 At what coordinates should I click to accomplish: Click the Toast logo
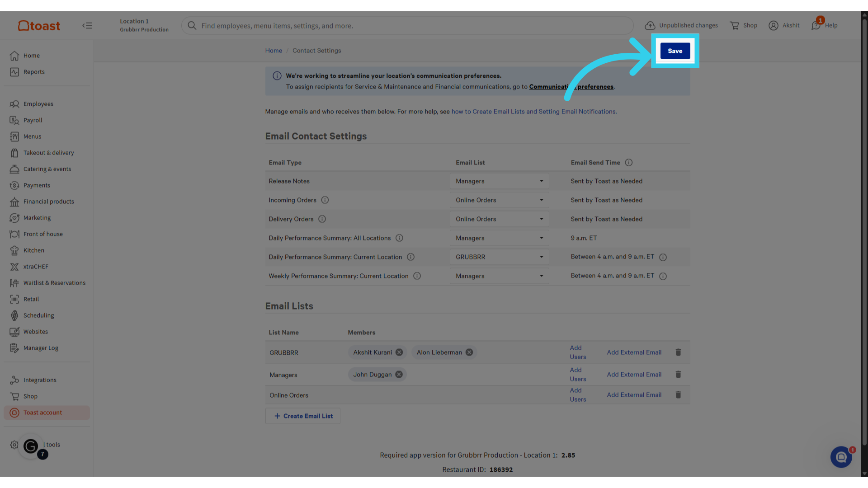[x=38, y=25]
